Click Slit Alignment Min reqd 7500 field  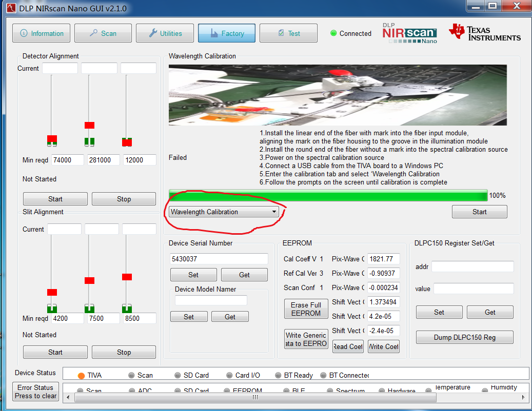pos(104,319)
